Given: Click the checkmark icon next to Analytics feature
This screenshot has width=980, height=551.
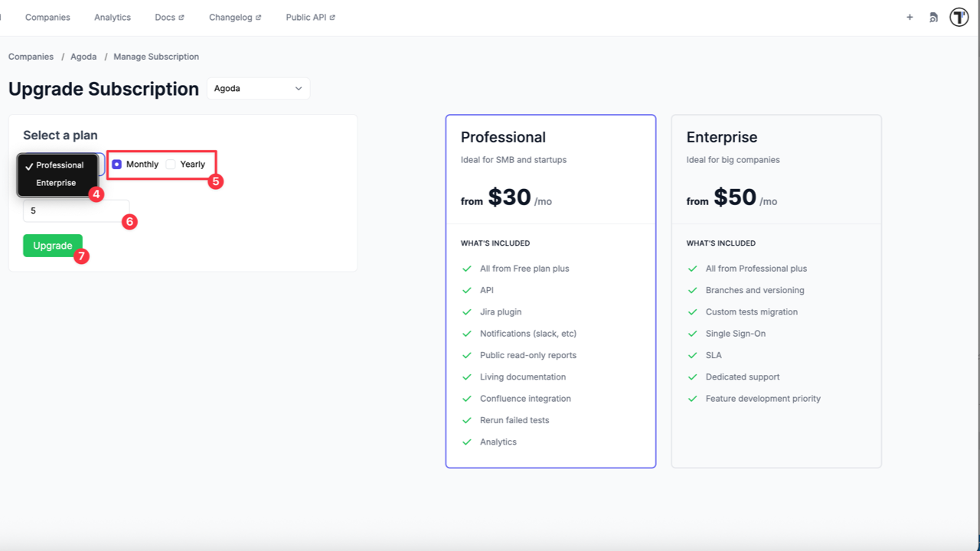Looking at the screenshot, I should (466, 442).
